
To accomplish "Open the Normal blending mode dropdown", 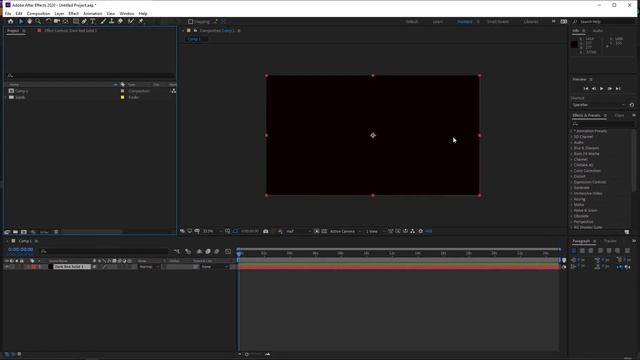I will (x=149, y=267).
